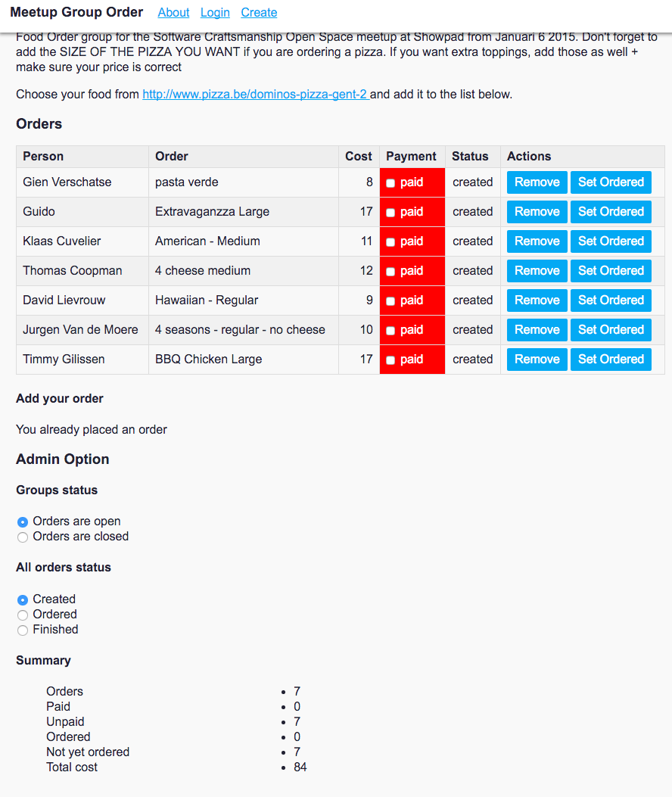The width and height of the screenshot is (672, 797).
Task: Select the Finished status radio button
Action: [x=23, y=630]
